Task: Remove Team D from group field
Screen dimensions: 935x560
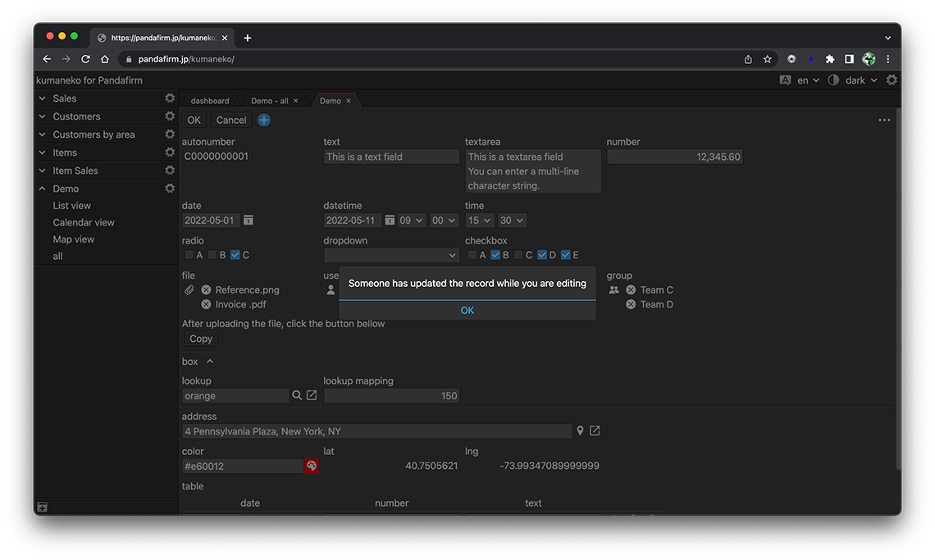Action: coord(631,305)
